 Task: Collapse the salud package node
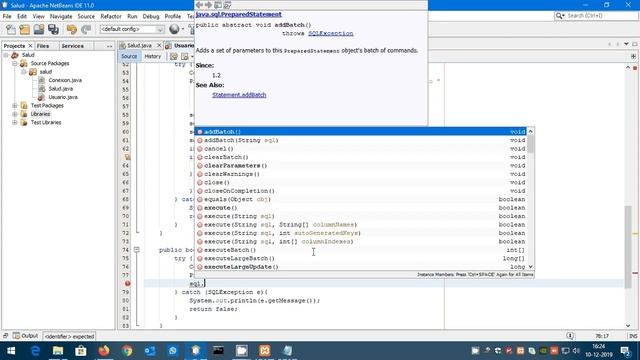pos(23,72)
